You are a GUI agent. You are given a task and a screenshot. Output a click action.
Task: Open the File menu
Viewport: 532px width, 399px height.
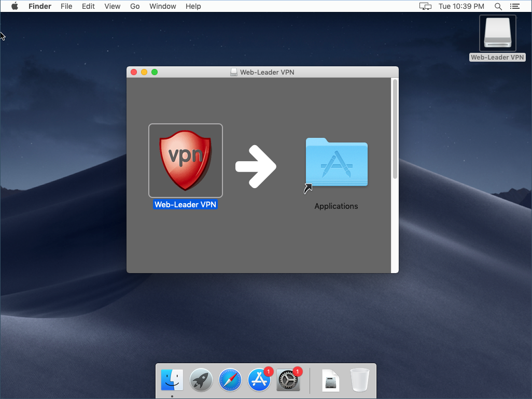[x=66, y=6]
